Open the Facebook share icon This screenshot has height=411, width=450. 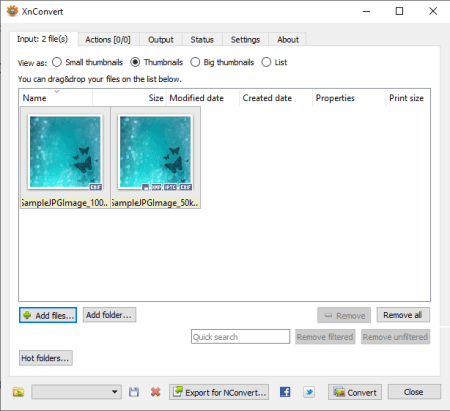[285, 392]
